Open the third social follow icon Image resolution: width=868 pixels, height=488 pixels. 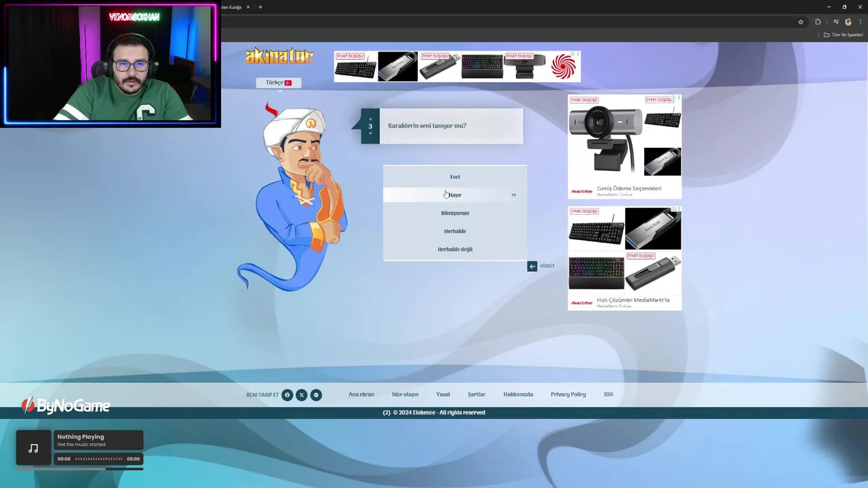point(316,395)
